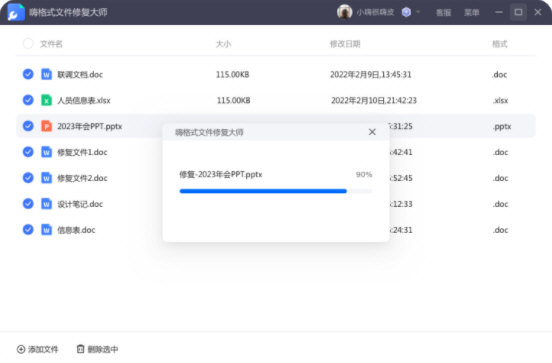Select the file name 信息表.doc

pos(76,230)
